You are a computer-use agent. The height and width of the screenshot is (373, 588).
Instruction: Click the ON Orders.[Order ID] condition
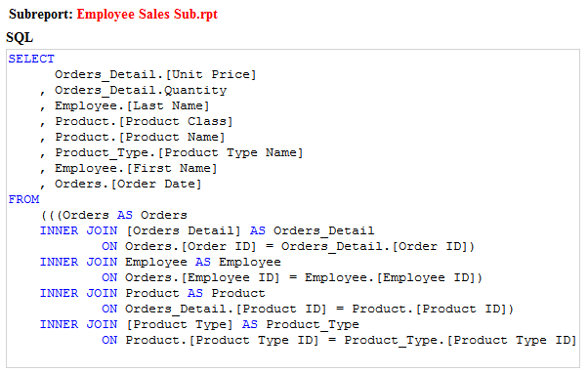coord(288,247)
